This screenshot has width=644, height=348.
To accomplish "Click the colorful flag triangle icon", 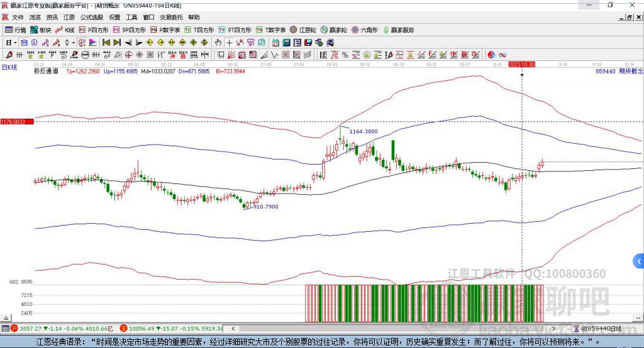I will 93,43.
